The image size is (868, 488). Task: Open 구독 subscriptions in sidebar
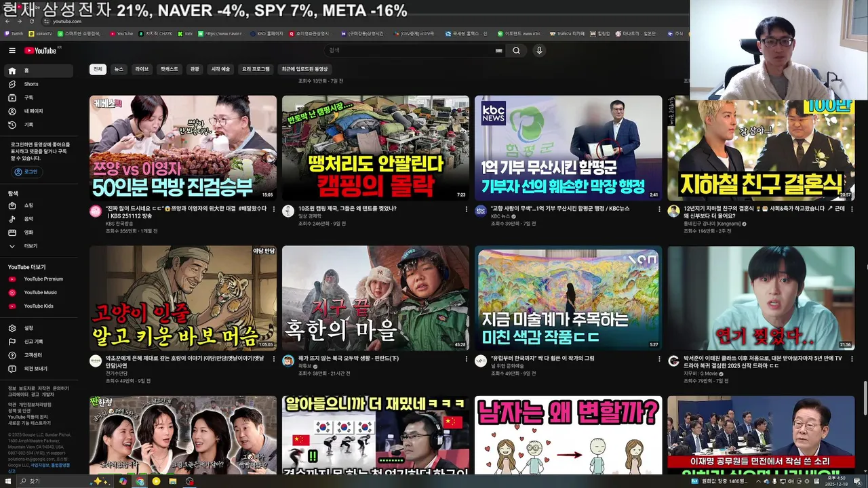click(39, 98)
